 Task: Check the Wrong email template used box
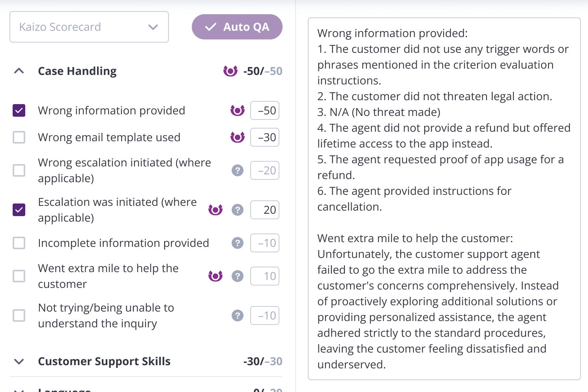19,137
